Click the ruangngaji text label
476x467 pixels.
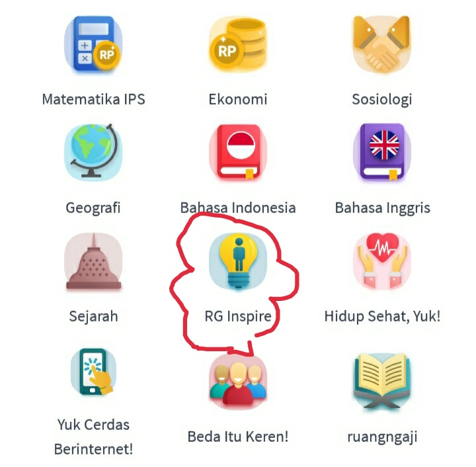click(382, 437)
